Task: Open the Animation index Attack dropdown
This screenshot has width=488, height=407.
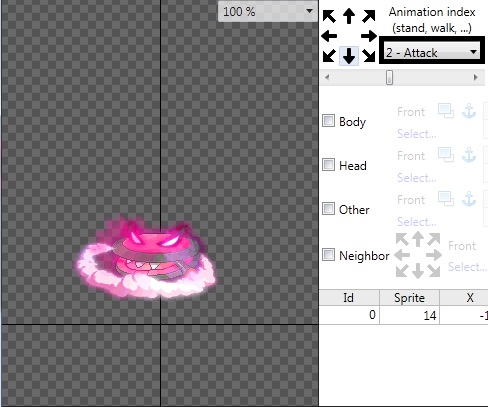Action: (x=432, y=52)
